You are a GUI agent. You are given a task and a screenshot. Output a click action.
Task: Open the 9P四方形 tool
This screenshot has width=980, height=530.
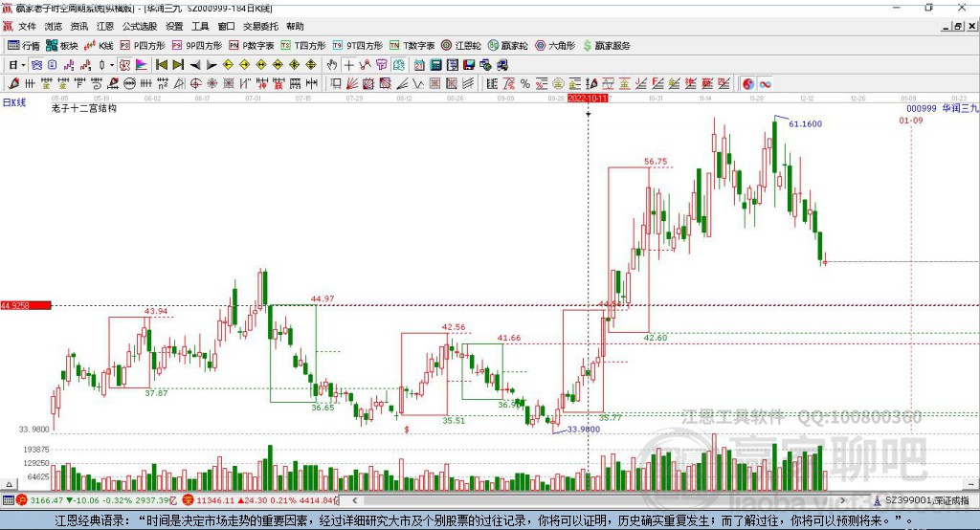(x=197, y=46)
